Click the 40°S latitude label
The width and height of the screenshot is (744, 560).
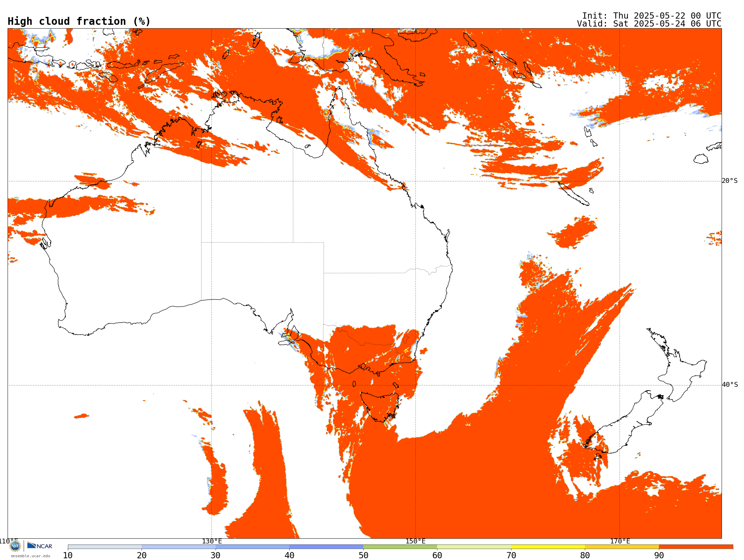pos(730,385)
